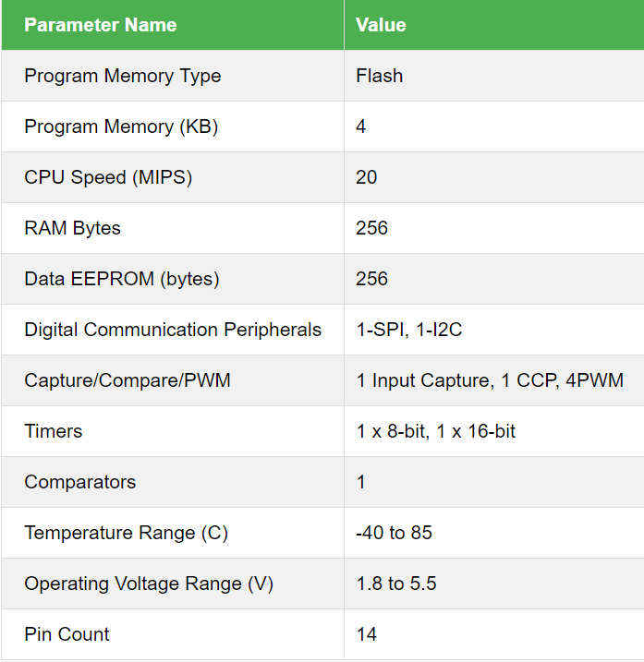Select the 'Program Memory Type' cell
Viewport: 644px width, 662px height.
pos(123,76)
